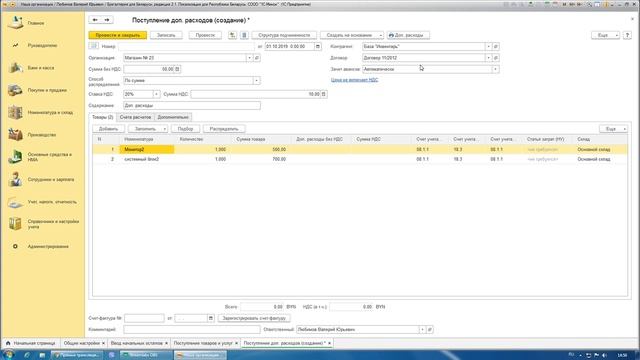
Task: Click the Подбор button
Action: [185, 129]
